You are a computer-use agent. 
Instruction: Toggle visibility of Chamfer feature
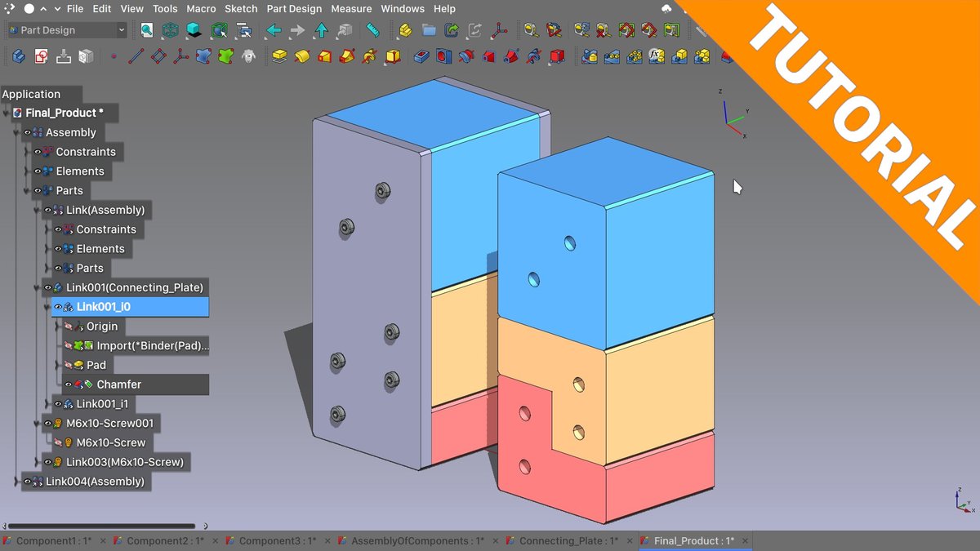pos(69,384)
